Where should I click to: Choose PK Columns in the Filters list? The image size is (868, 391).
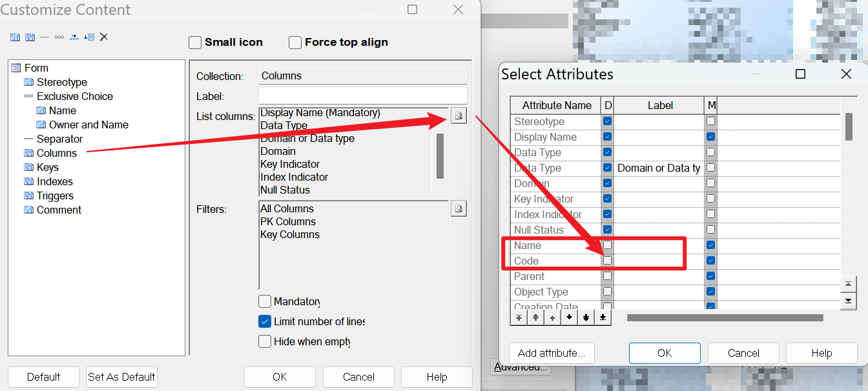(x=288, y=221)
